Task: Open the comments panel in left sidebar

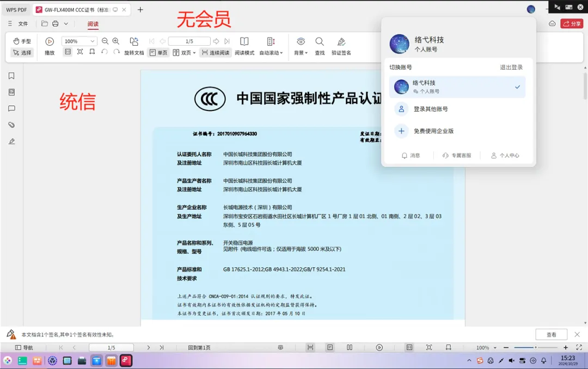Action: click(11, 109)
